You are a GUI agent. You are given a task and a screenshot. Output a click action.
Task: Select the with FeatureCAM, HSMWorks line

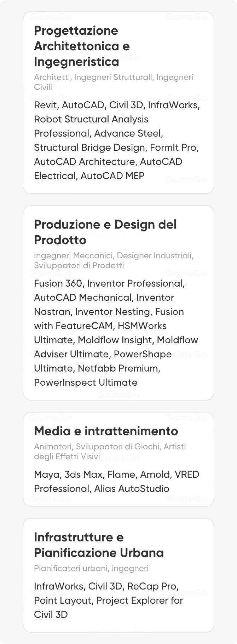click(x=100, y=326)
